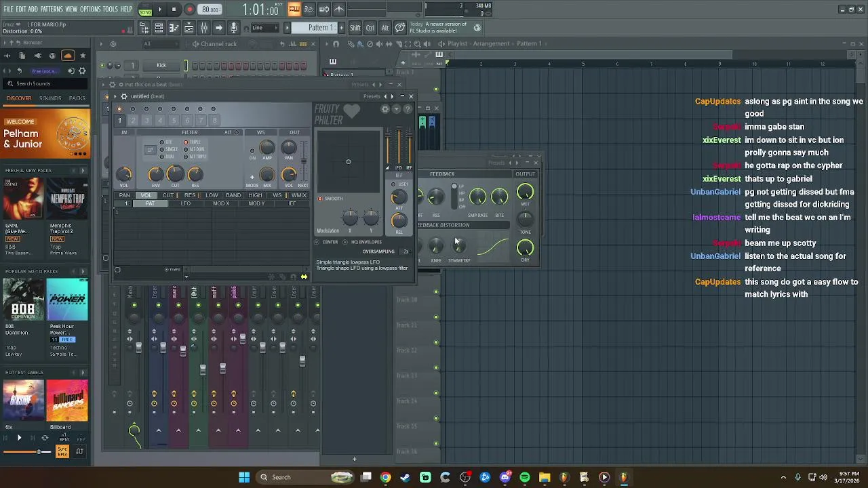Start playback with the play button
This screenshot has width=868, height=488.
[160, 9]
